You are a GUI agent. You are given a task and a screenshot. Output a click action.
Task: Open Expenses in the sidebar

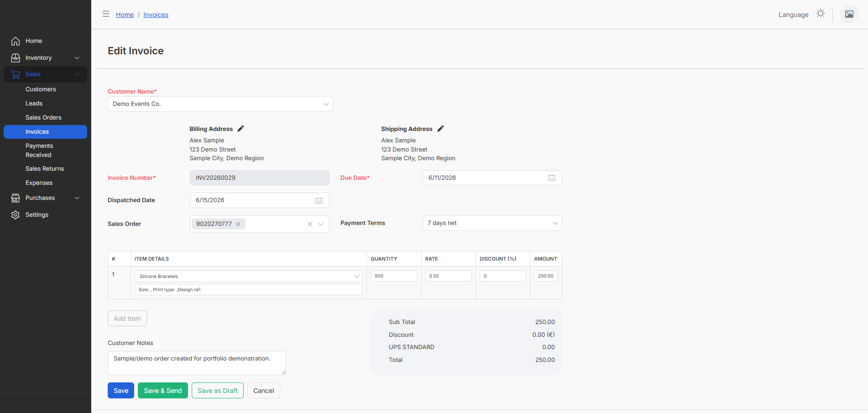[x=39, y=183]
